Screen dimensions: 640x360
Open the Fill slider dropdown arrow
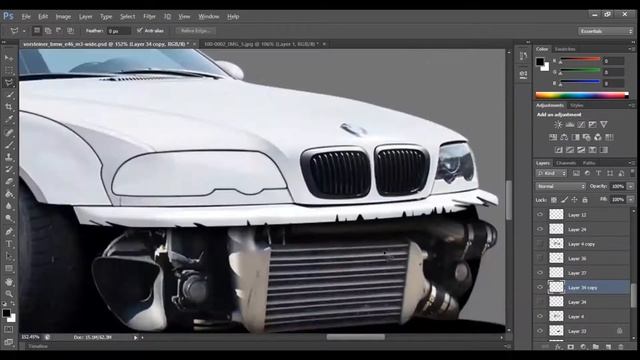[631, 200]
